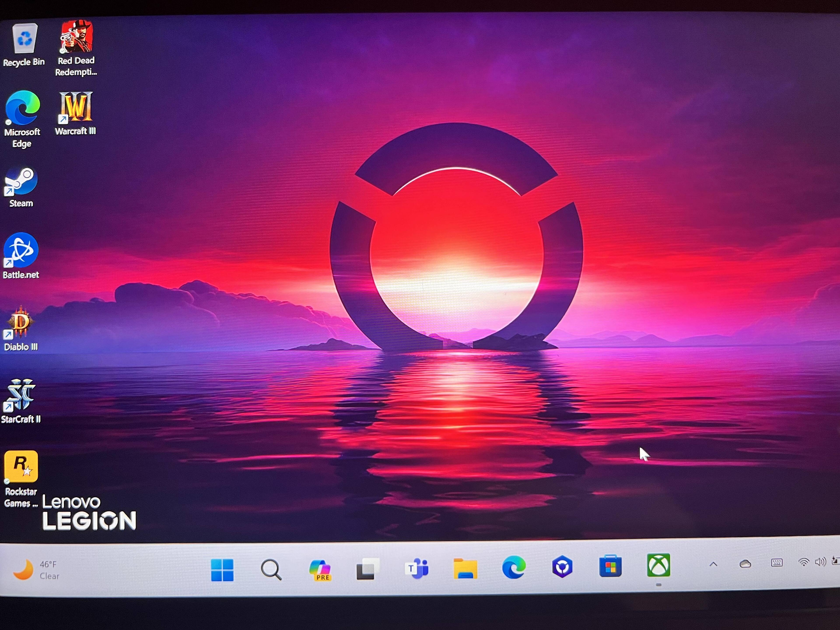
Task: Switch to the Xbox app on taskbar
Action: pos(658,565)
